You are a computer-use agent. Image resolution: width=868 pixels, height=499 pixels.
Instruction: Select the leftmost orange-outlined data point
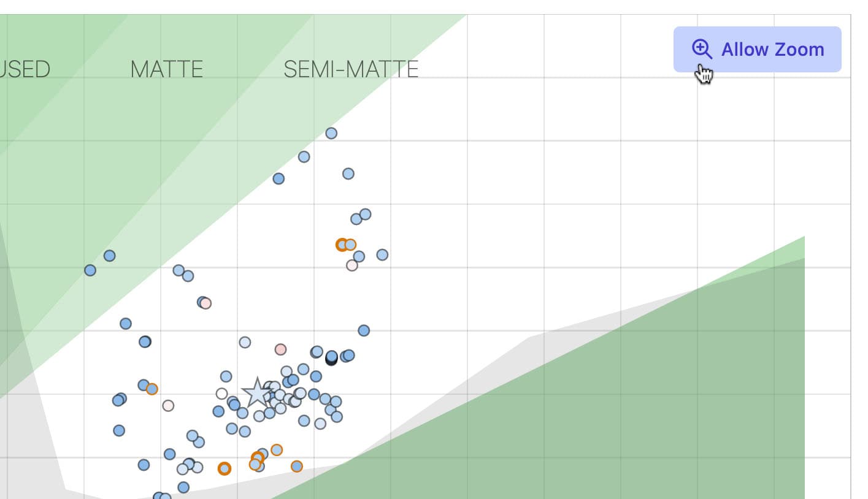[x=152, y=389]
